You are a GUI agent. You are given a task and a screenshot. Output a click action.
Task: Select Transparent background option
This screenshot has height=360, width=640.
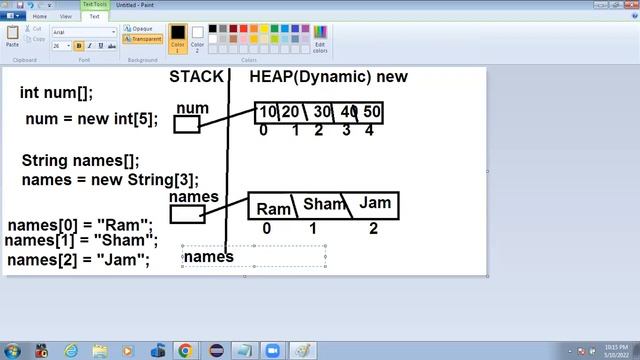[x=142, y=39]
